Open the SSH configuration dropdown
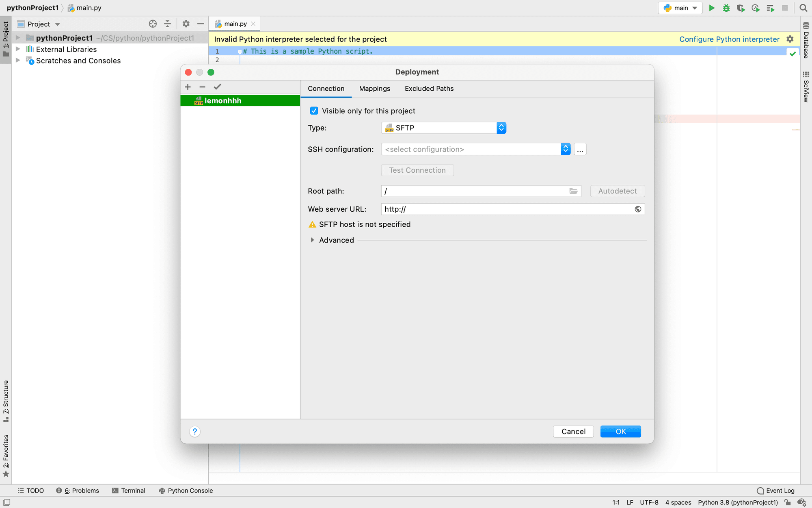The height and width of the screenshot is (508, 812). coord(565,149)
